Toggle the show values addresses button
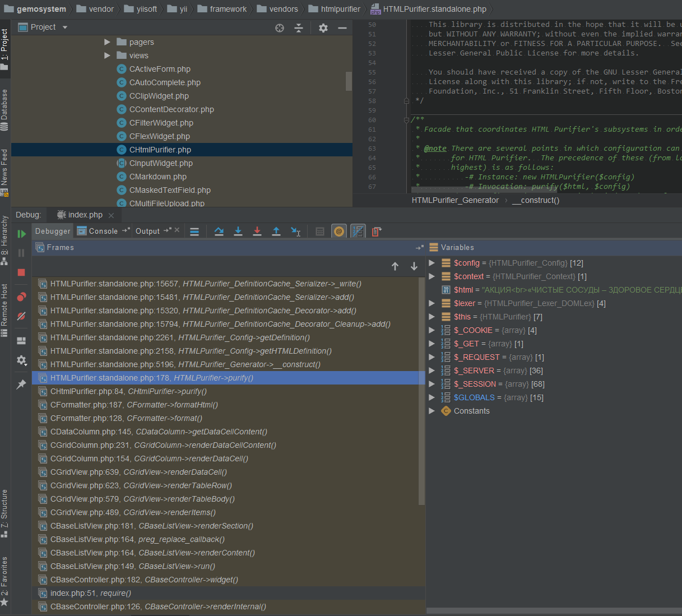Viewport: 682px width, 616px height. 339,231
